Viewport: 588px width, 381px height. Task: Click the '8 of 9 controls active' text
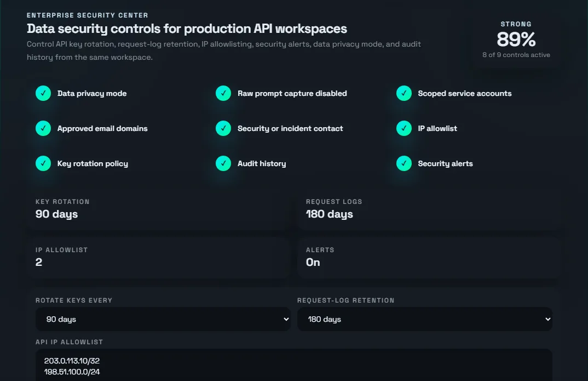coord(516,55)
